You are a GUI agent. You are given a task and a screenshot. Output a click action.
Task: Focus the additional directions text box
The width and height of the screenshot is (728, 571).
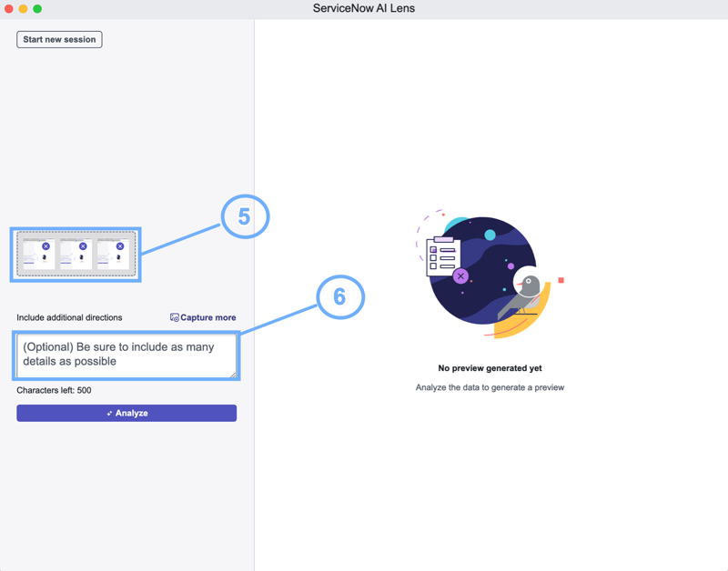tap(126, 356)
